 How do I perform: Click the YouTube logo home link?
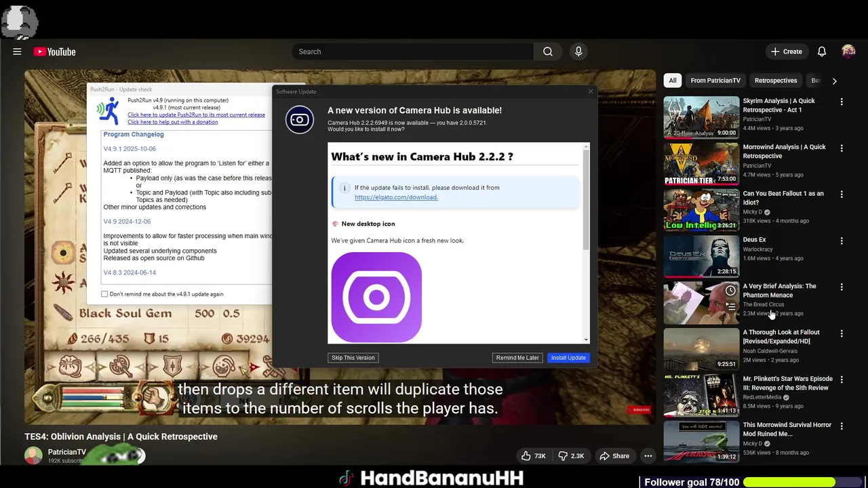[x=54, y=52]
